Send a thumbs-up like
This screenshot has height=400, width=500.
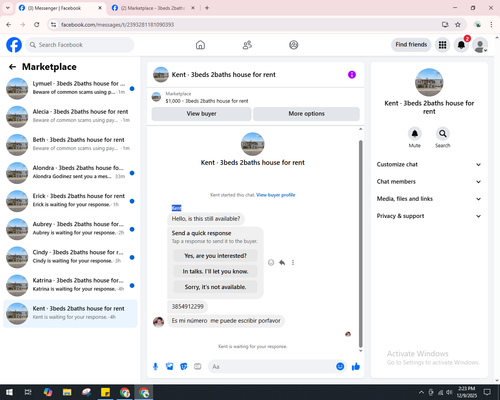(x=356, y=367)
